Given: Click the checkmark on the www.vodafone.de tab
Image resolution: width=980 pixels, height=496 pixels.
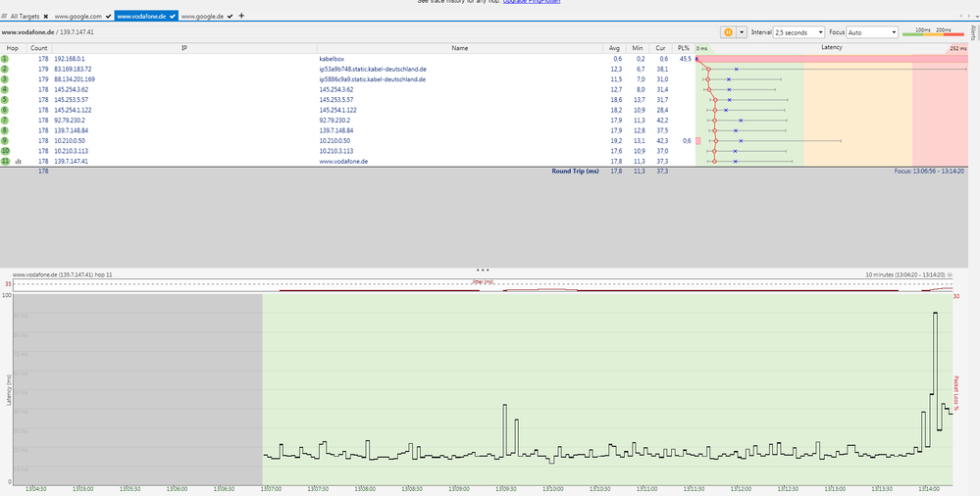Looking at the screenshot, I should [173, 17].
